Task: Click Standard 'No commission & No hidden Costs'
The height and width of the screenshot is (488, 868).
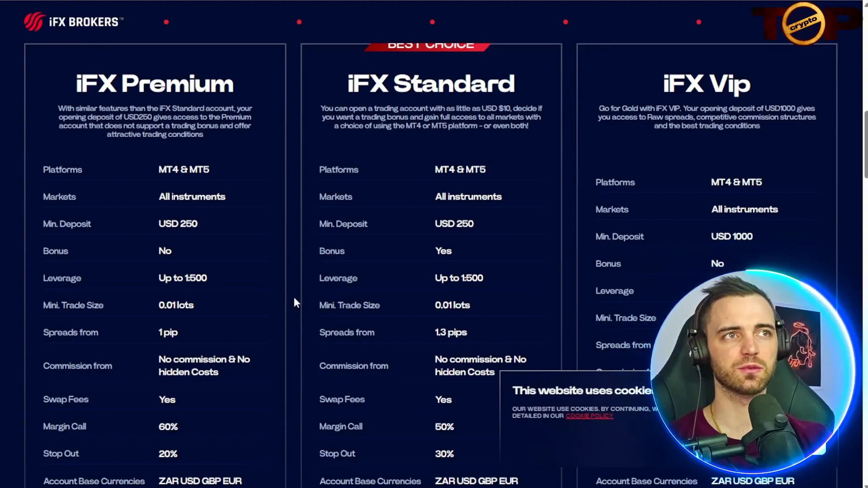Action: coord(480,366)
